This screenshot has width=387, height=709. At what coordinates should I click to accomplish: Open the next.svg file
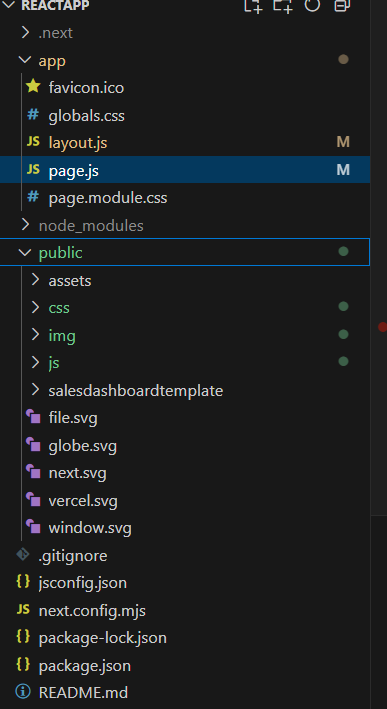point(78,473)
